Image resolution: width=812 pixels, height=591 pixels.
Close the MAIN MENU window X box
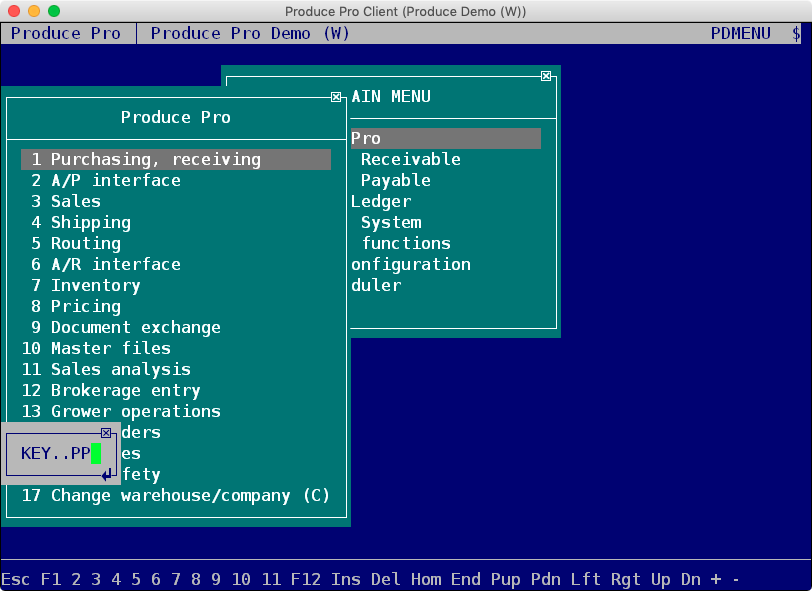(x=546, y=76)
